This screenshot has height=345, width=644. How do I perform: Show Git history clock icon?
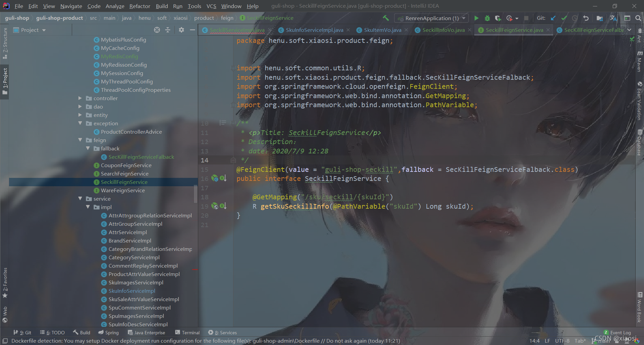coord(575,18)
